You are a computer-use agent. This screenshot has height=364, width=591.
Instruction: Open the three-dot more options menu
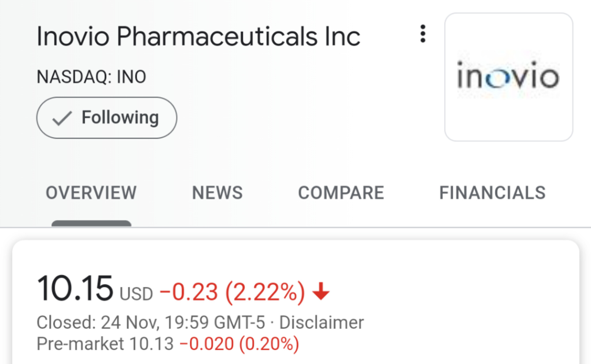(x=423, y=34)
